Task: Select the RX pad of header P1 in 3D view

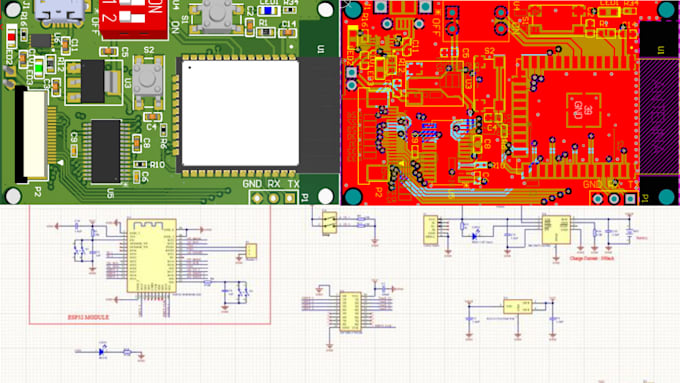Action: pos(274,198)
